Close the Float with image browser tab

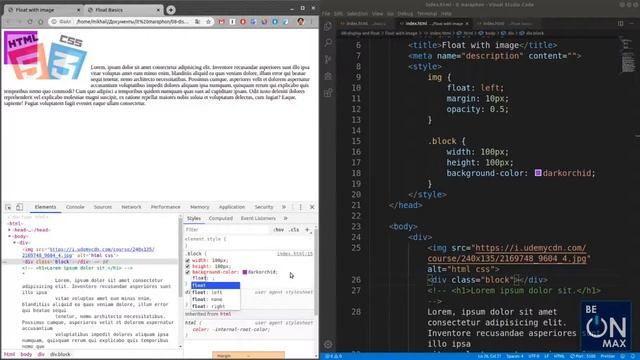coord(78,10)
